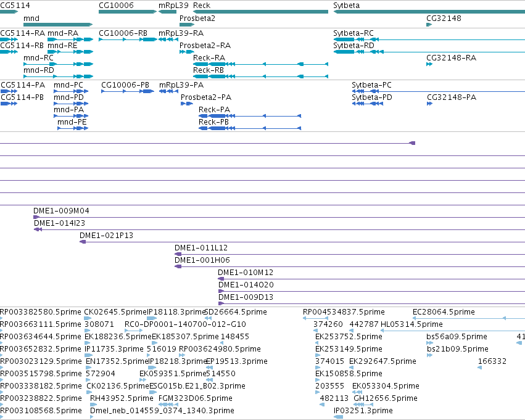Click the mRpL39 gene arrow
The height and width of the screenshot is (420, 525).
click(x=167, y=12)
